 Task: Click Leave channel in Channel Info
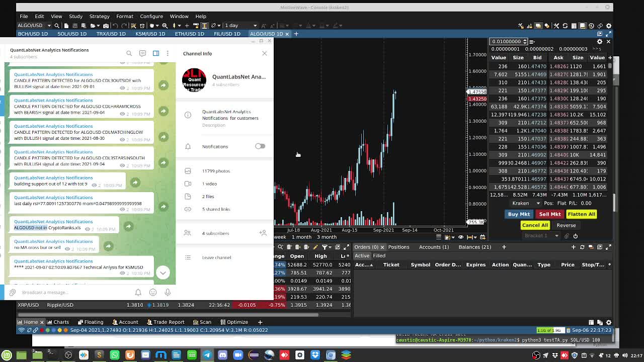click(216, 257)
